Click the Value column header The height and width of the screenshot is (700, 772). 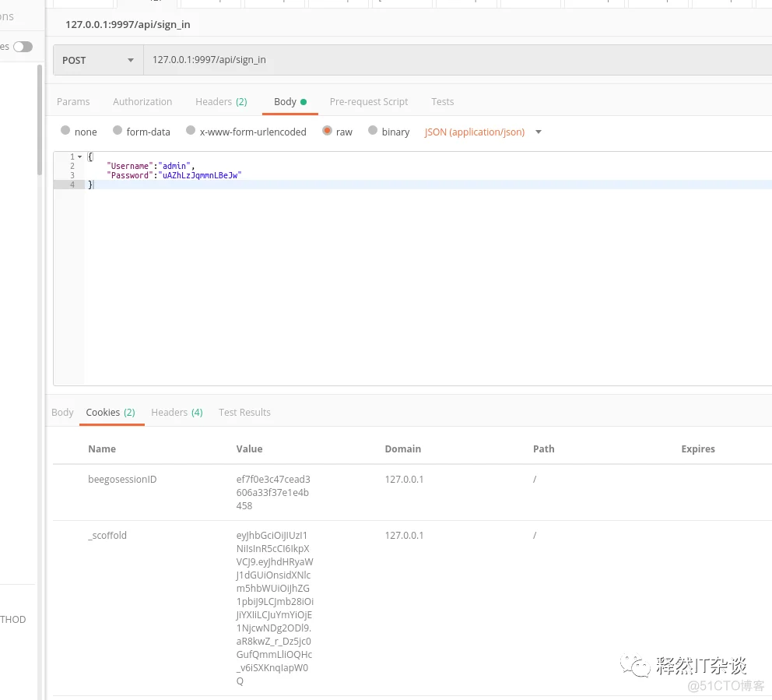coord(249,448)
